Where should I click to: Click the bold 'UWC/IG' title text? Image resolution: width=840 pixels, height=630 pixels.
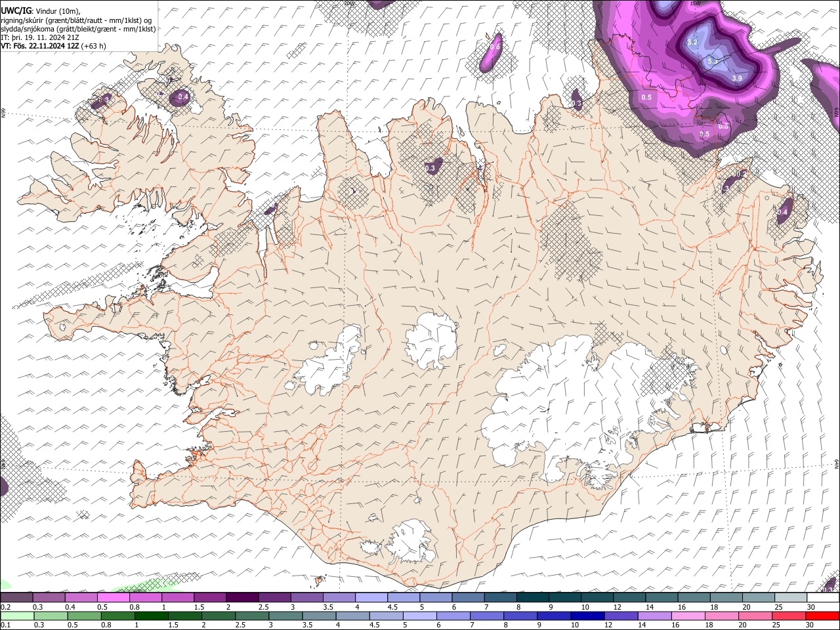tap(16, 10)
